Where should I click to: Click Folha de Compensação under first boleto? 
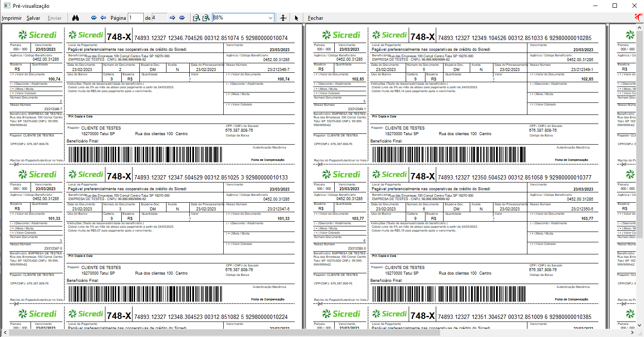click(x=268, y=160)
